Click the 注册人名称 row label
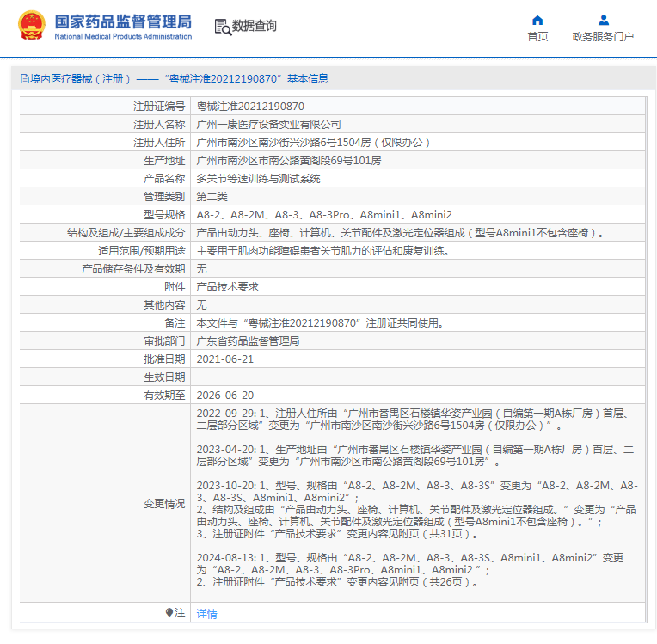The width and height of the screenshot is (657, 644). (x=159, y=125)
